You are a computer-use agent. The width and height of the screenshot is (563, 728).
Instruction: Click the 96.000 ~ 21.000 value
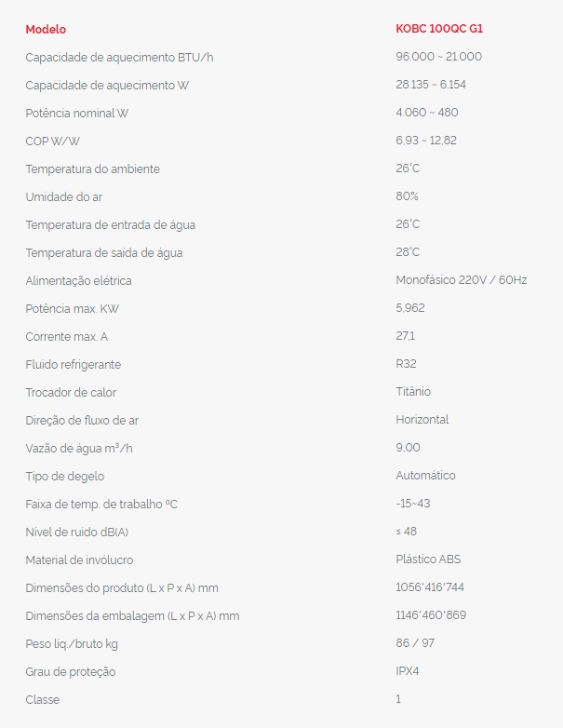click(438, 57)
